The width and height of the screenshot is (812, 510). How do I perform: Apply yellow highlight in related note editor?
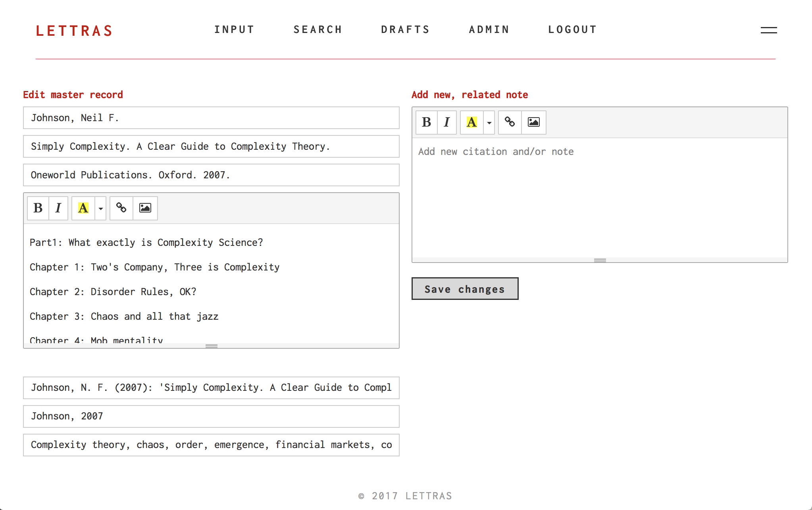point(472,122)
